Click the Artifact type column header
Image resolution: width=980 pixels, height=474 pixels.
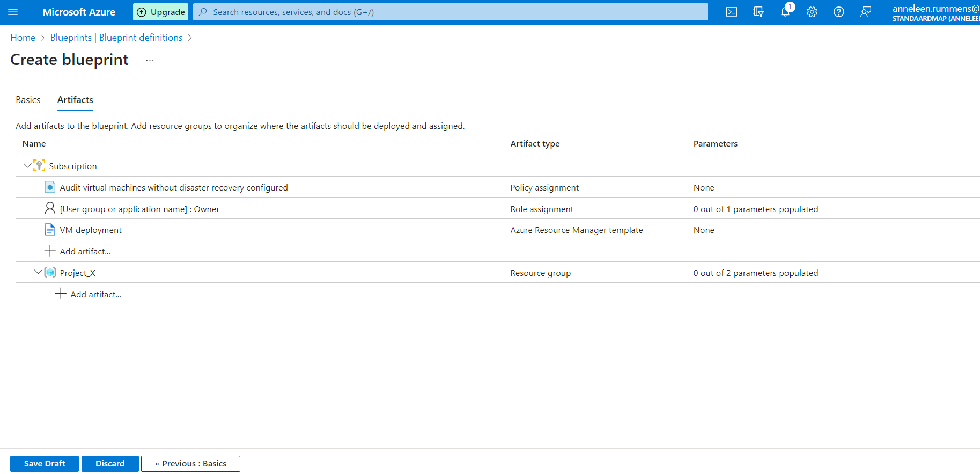[x=535, y=144]
